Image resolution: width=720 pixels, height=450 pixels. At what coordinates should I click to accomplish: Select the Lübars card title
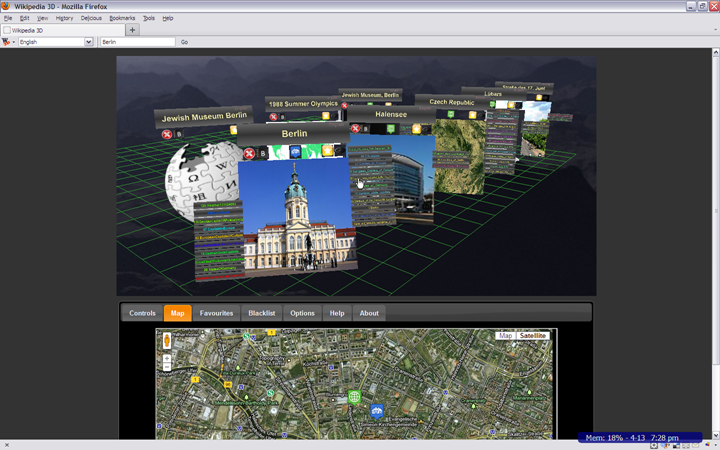tap(493, 94)
